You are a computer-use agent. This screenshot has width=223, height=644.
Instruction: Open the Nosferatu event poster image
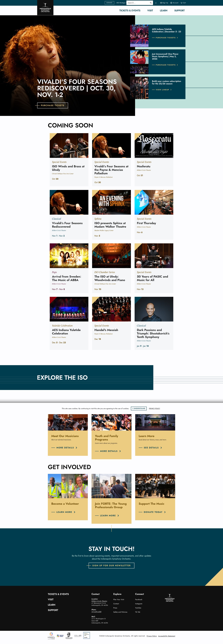click(154, 146)
